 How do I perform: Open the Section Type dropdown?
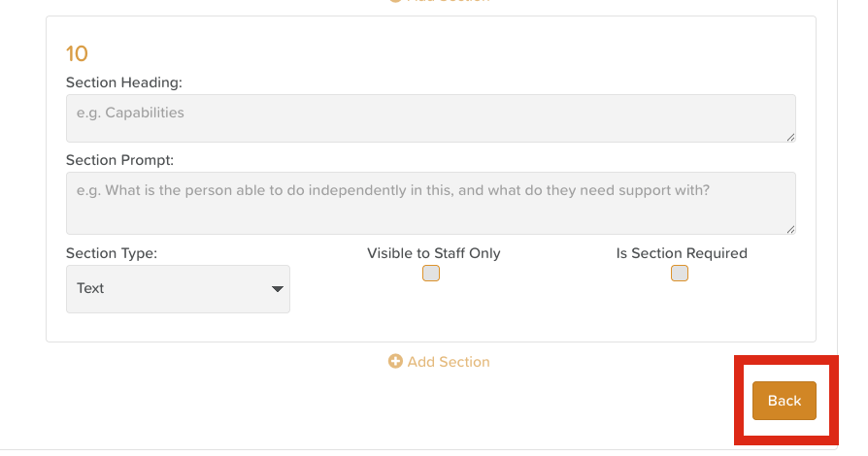pos(178,289)
